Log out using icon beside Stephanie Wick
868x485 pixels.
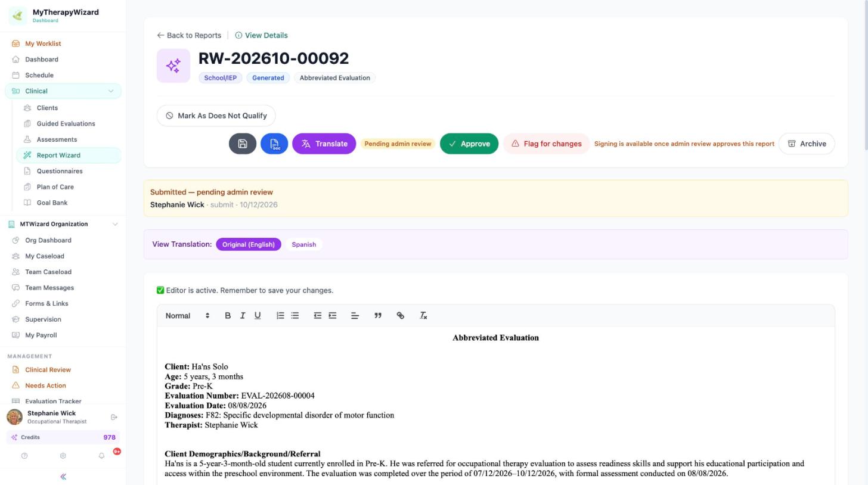[114, 417]
